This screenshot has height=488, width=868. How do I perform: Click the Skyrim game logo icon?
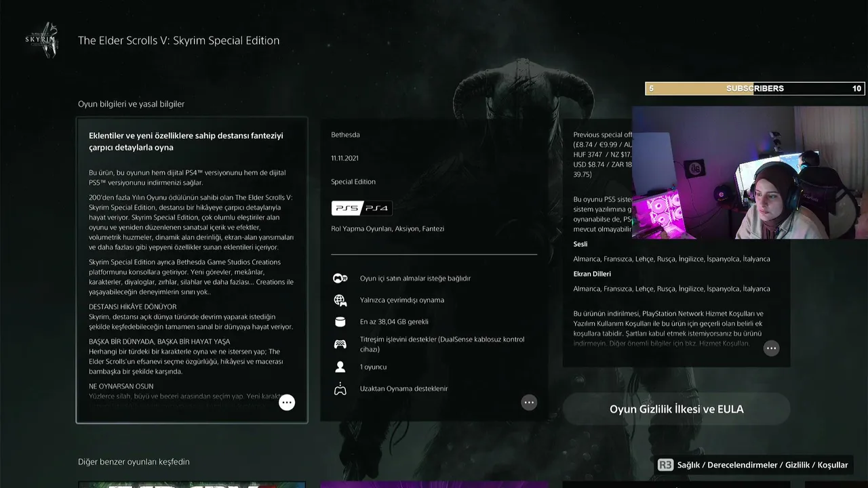tap(41, 40)
